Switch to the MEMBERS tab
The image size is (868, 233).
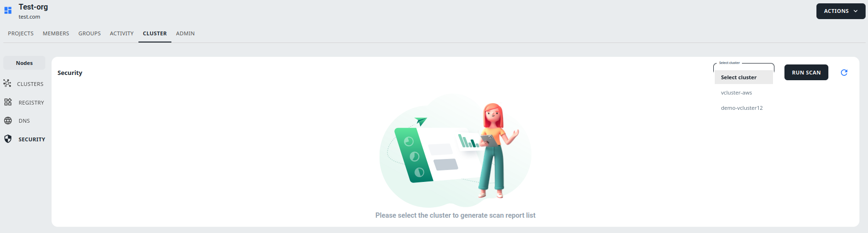click(x=56, y=33)
